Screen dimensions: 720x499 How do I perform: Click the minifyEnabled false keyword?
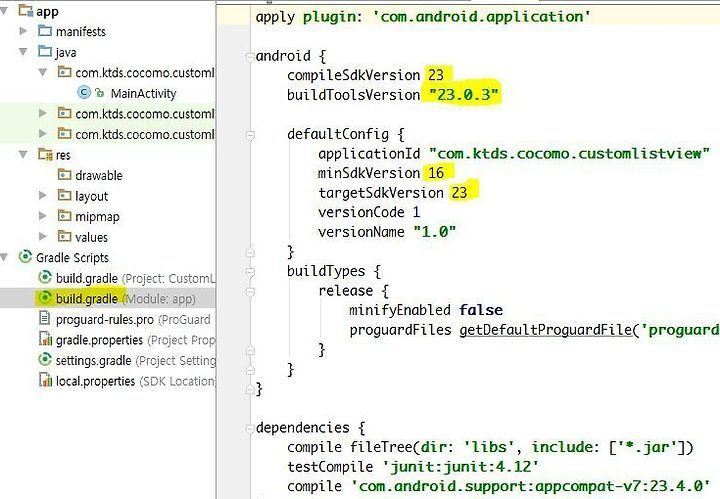[481, 310]
